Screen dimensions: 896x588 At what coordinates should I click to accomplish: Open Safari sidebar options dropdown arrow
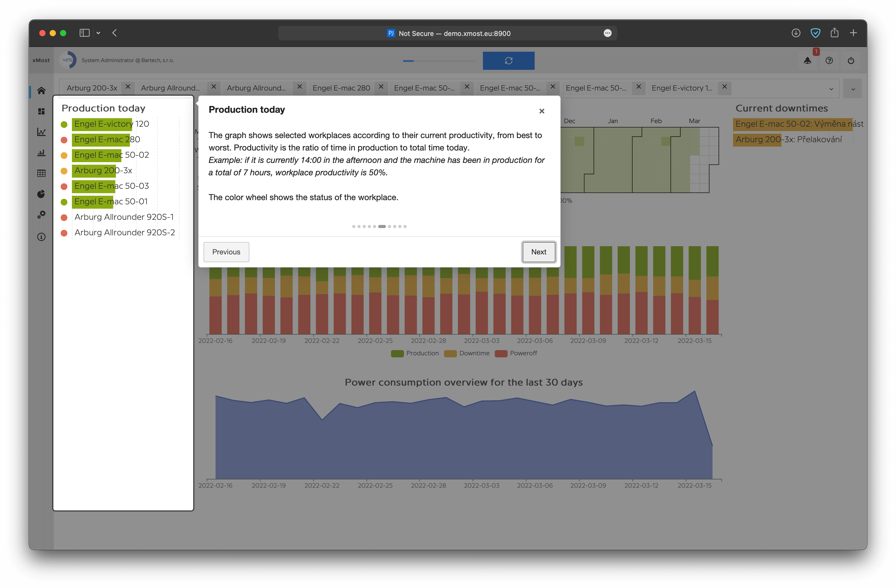98,33
